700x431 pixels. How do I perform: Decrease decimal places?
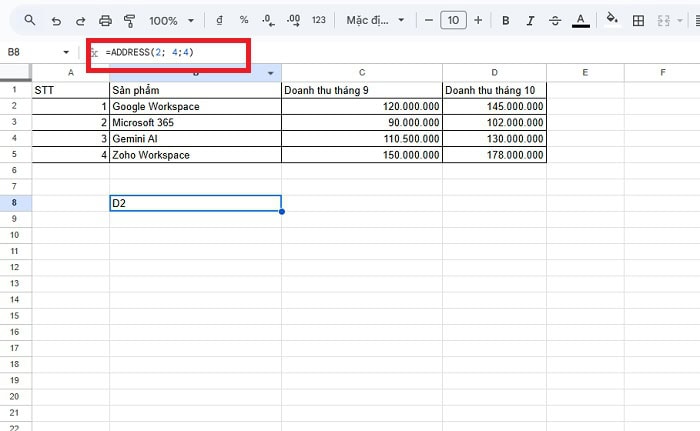268,20
